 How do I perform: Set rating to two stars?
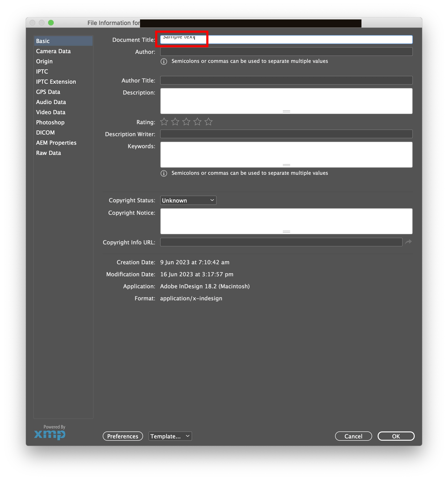tap(175, 122)
